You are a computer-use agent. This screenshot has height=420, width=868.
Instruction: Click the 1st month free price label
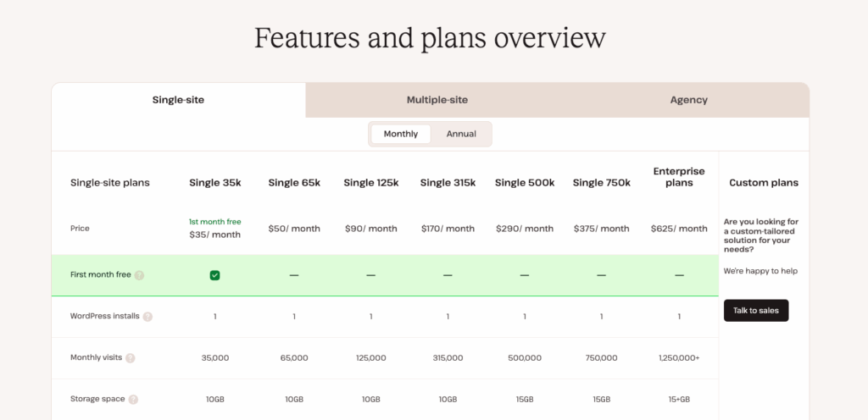tap(214, 222)
